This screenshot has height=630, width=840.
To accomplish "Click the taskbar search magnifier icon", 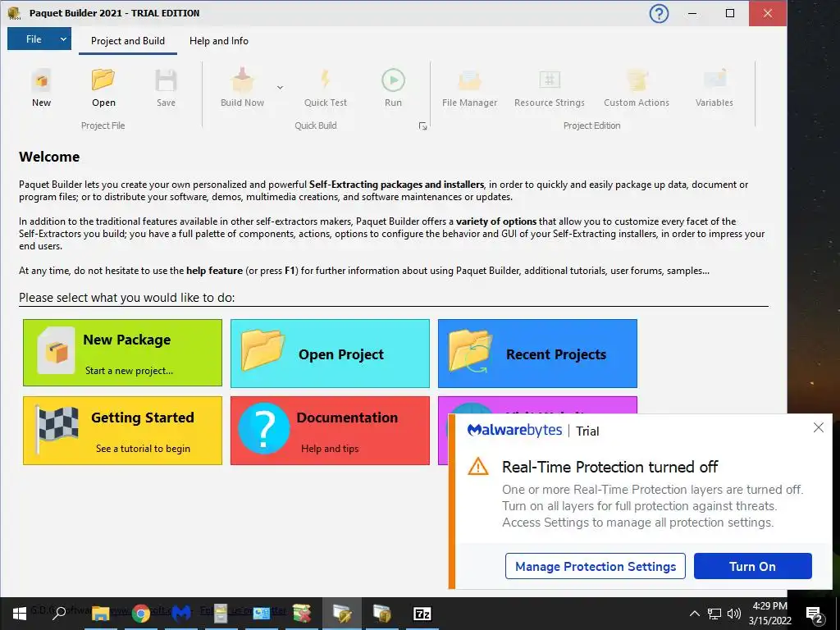I will (59, 614).
